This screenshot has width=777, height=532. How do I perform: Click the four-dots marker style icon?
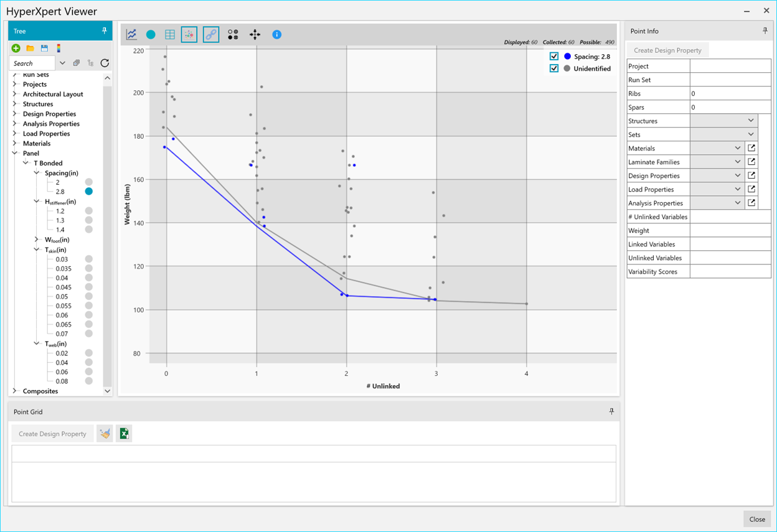tap(233, 35)
